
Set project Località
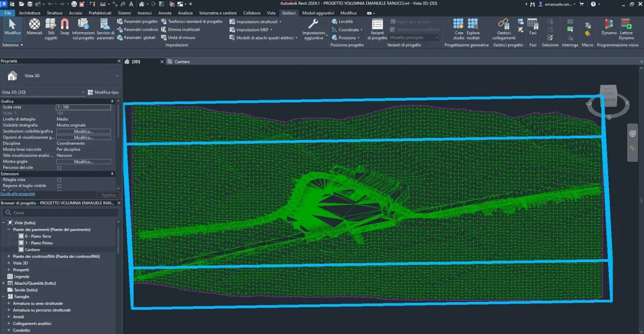pos(342,21)
